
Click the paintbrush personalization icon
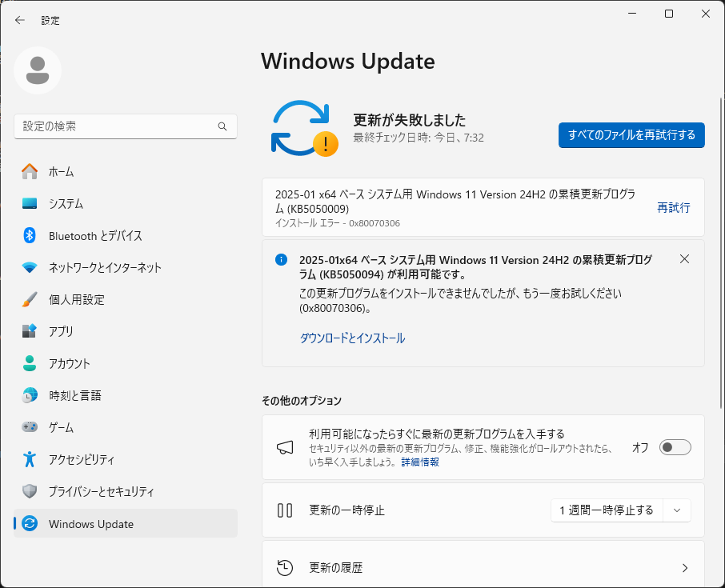(30, 299)
